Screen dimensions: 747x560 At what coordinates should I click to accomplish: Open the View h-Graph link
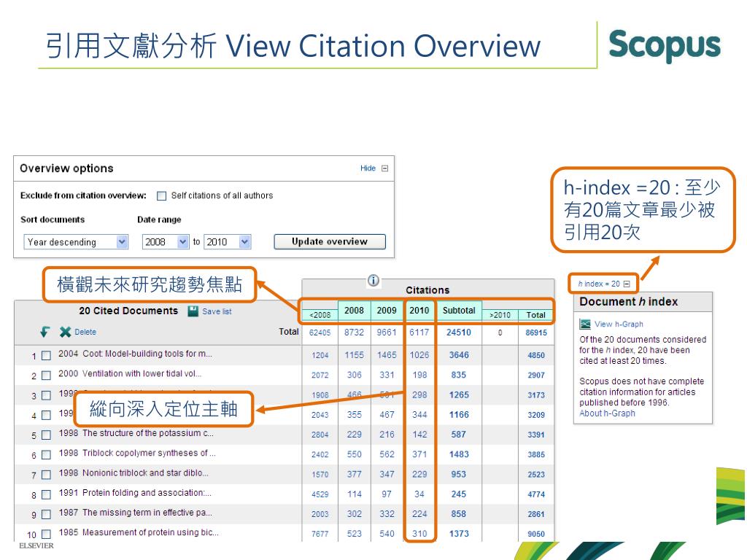pos(619,324)
